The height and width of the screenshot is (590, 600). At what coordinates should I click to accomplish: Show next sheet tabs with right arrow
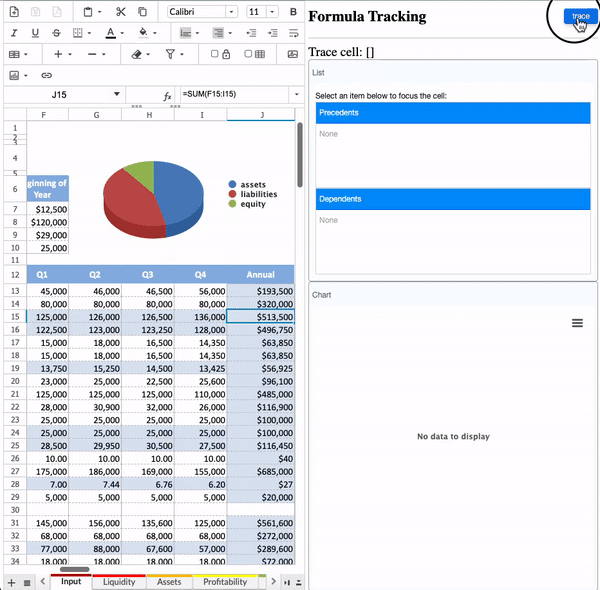tap(273, 582)
